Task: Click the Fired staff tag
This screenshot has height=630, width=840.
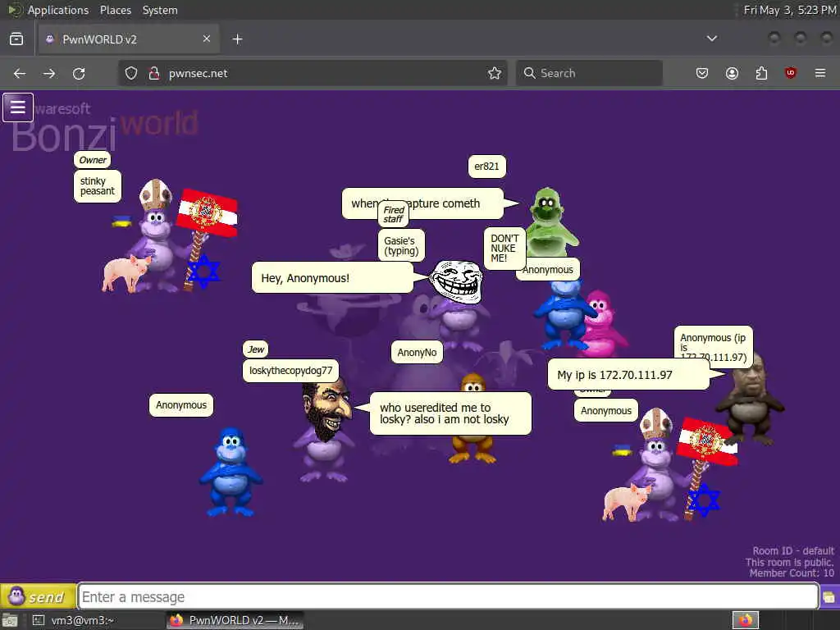Action: tap(393, 214)
